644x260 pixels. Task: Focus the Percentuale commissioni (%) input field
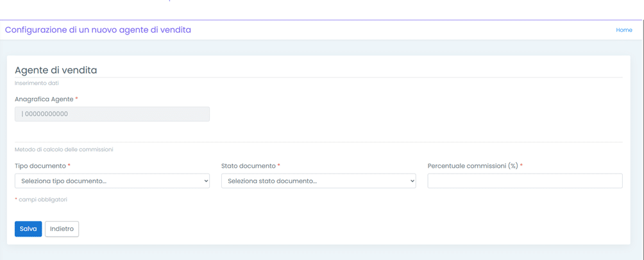click(x=525, y=181)
